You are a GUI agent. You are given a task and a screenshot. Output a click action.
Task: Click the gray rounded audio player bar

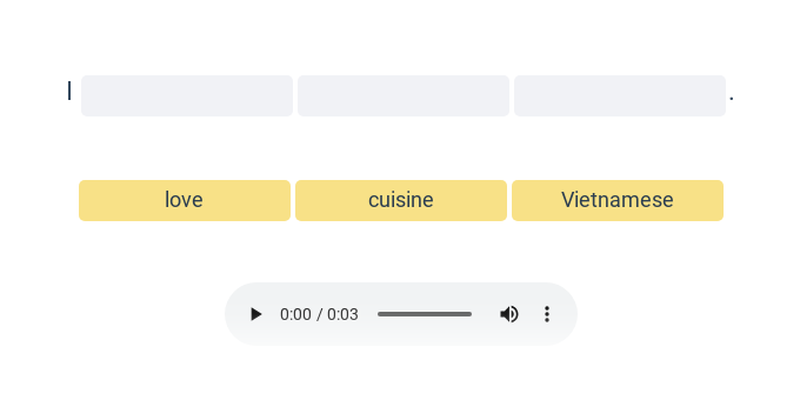(x=400, y=336)
